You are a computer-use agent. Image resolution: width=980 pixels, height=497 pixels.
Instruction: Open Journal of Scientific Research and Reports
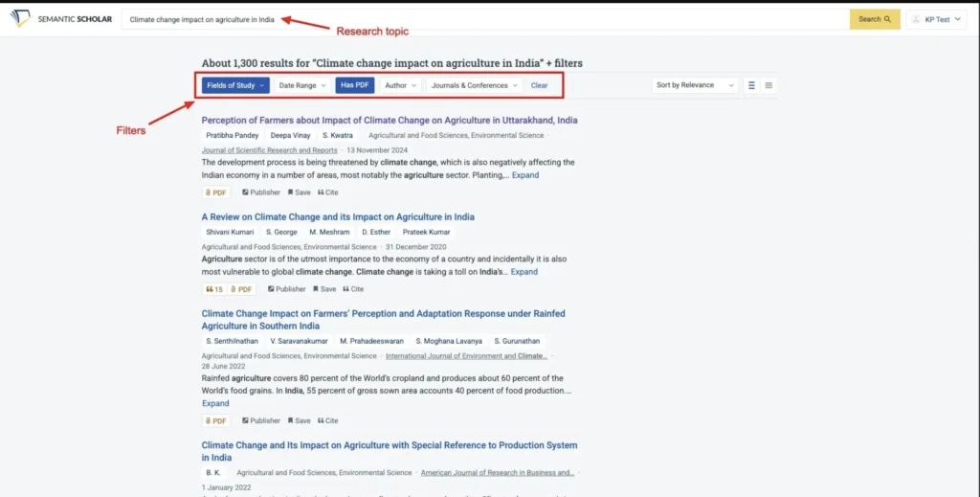click(x=269, y=150)
